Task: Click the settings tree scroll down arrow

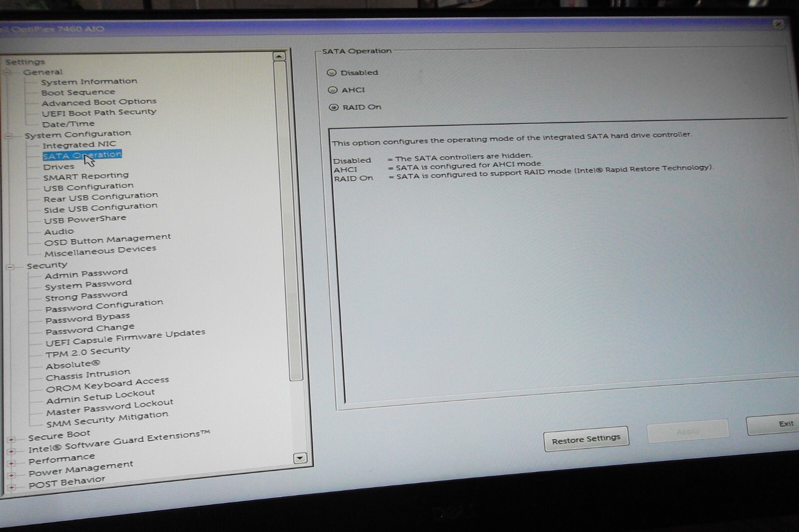Action: coord(300,458)
